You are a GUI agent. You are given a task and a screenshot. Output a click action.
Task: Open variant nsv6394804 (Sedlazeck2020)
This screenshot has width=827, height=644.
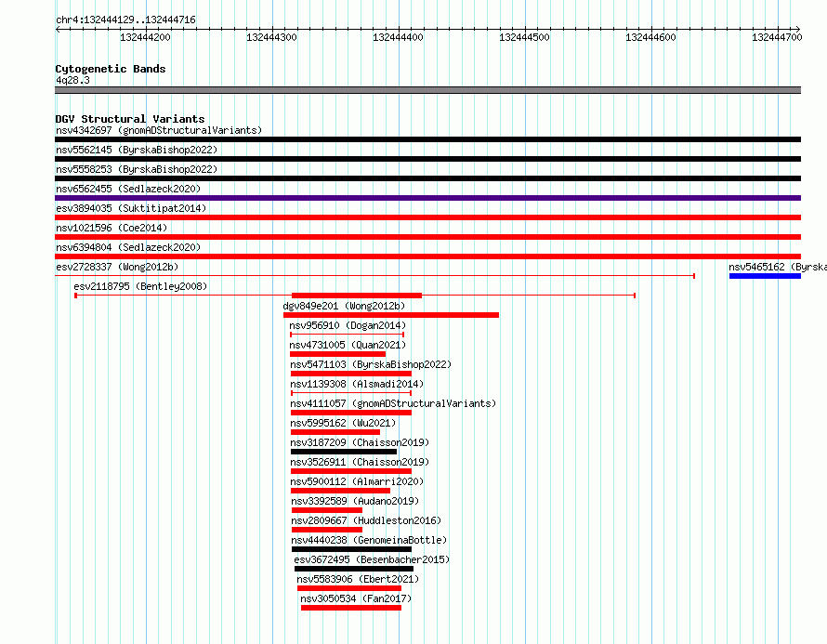(x=128, y=247)
